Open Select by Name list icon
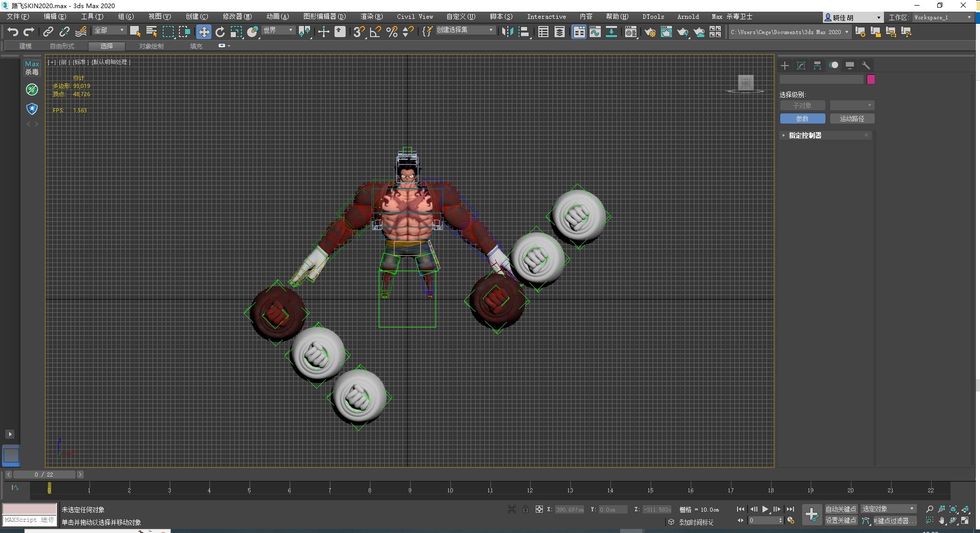Screen dimensions: 980x533 pos(151,32)
